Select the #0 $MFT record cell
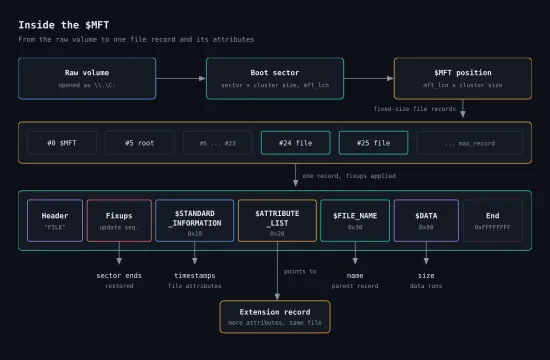Image resolution: width=550 pixels, height=360 pixels. tap(62, 143)
